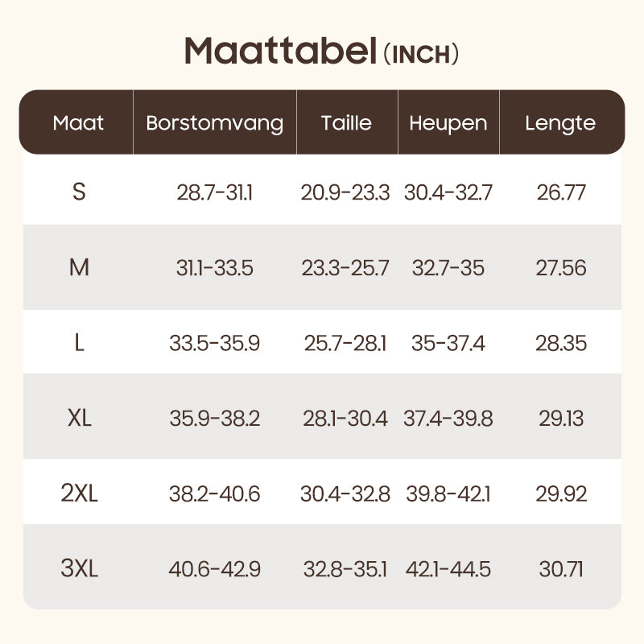Click the 3XL size label
The width and height of the screenshot is (644, 644).
[79, 569]
